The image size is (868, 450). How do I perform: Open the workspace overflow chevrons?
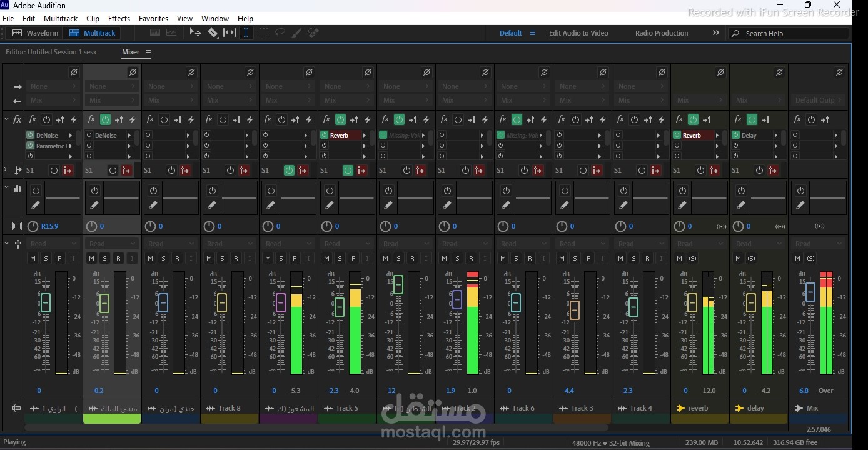pyautogui.click(x=716, y=33)
